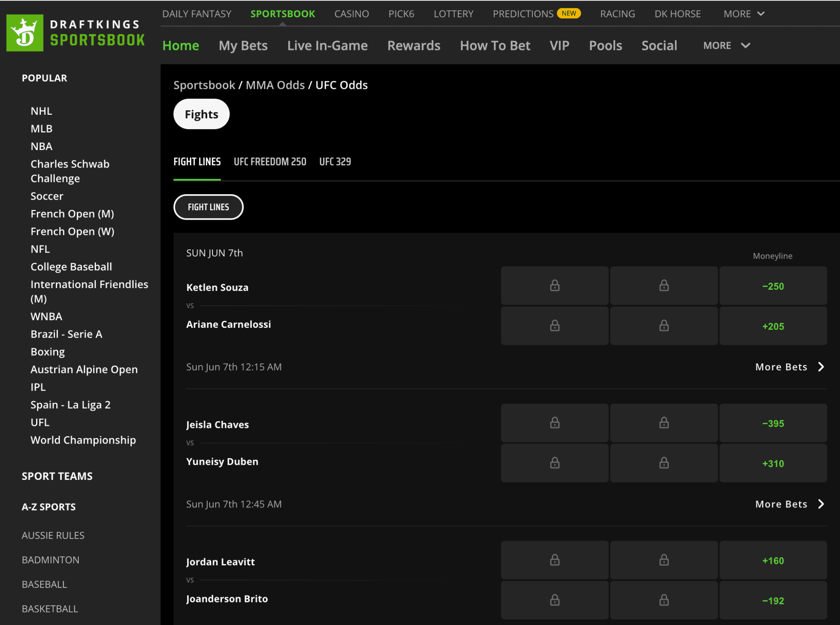Image resolution: width=840 pixels, height=625 pixels.
Task: Switch to the UFC 329 tab
Action: 335,162
